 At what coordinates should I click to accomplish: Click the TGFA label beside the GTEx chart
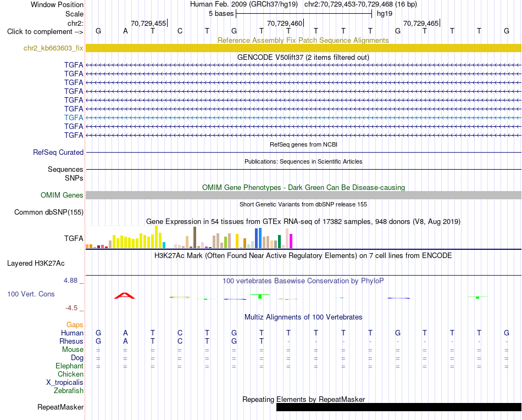click(x=74, y=238)
